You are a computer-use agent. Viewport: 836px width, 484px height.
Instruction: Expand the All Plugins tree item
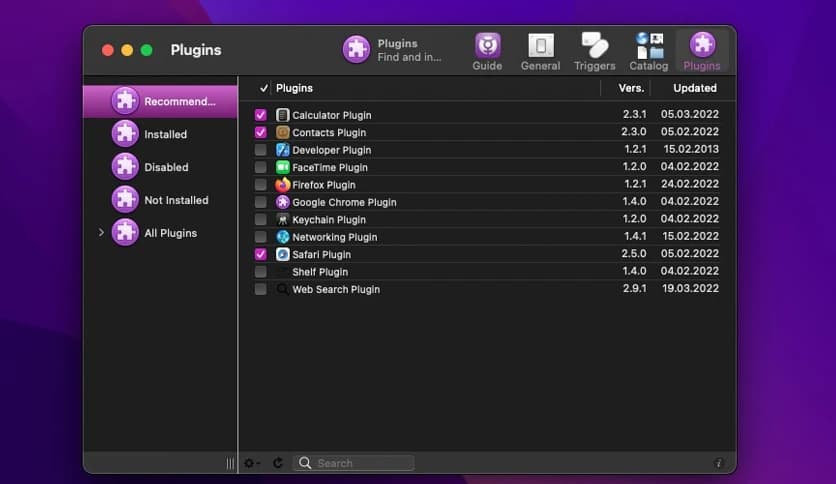[x=101, y=233]
